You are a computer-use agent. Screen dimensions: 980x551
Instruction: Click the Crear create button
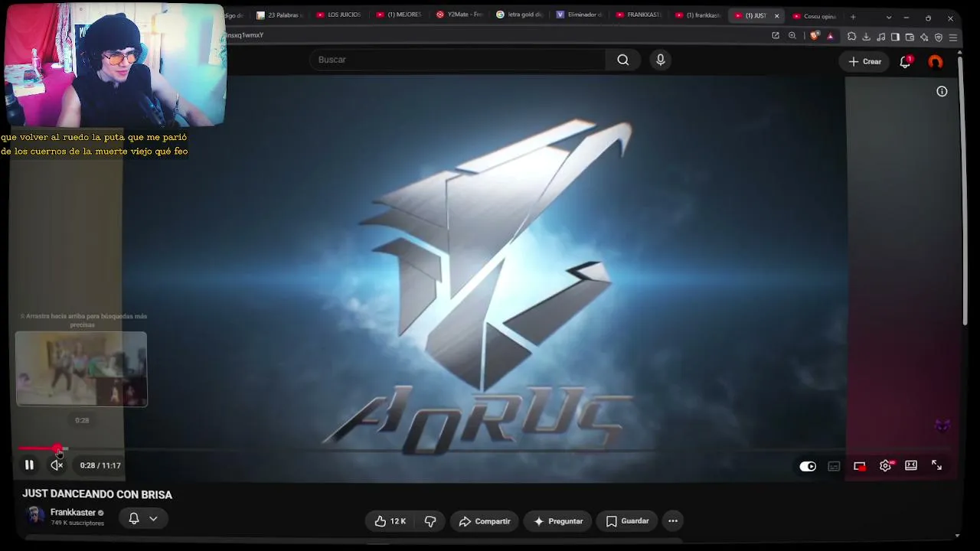864,61
